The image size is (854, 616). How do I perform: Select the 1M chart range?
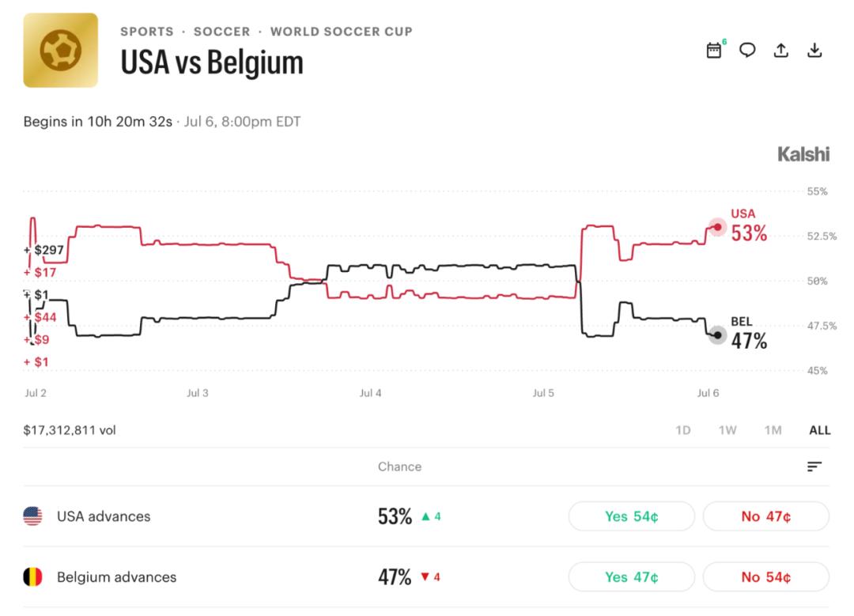click(773, 430)
